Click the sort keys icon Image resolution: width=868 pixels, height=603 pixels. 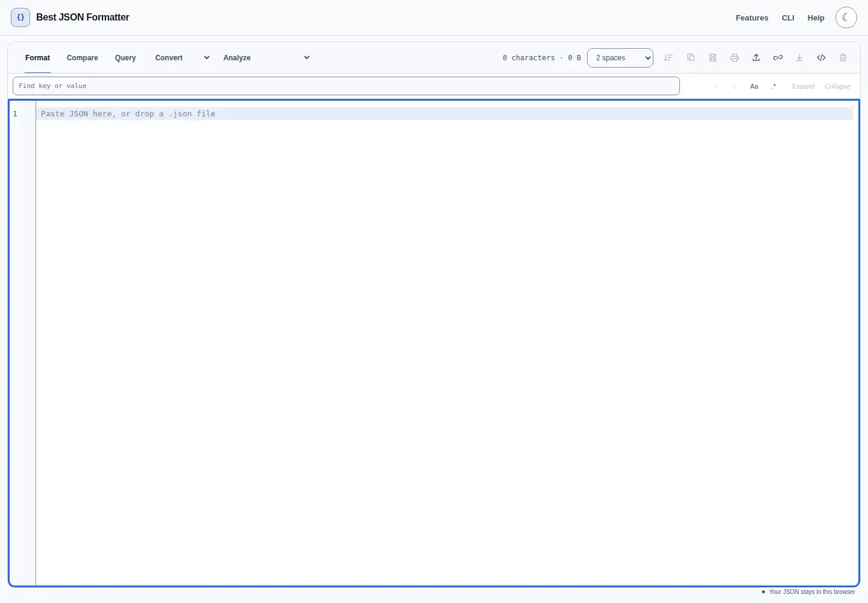tap(668, 58)
